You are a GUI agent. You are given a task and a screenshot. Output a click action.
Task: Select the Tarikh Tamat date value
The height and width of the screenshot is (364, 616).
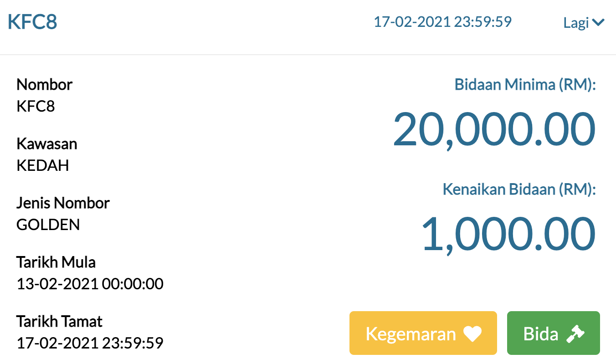90,343
